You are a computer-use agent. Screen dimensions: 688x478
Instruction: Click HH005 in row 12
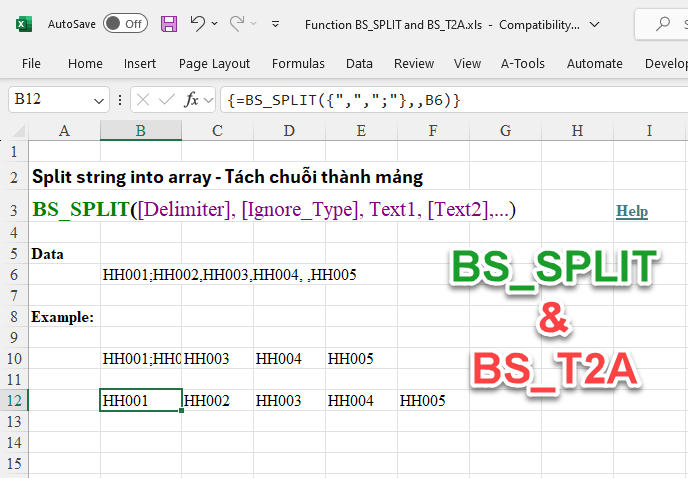coord(423,401)
